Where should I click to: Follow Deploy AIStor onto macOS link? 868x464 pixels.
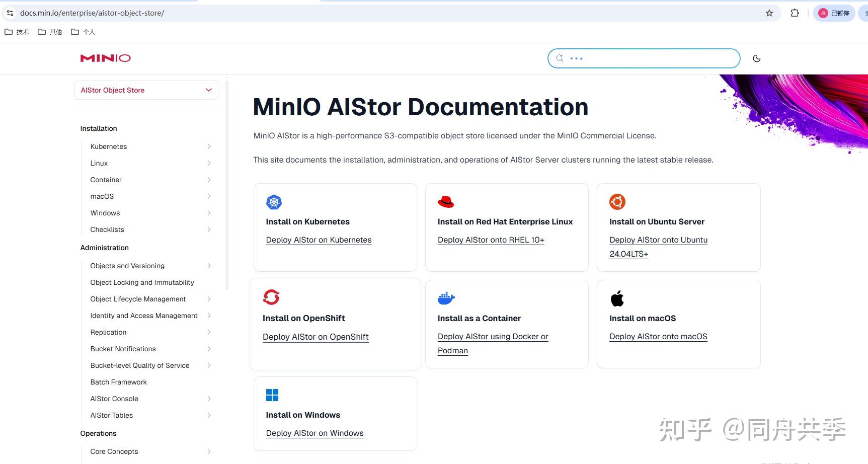tap(658, 337)
